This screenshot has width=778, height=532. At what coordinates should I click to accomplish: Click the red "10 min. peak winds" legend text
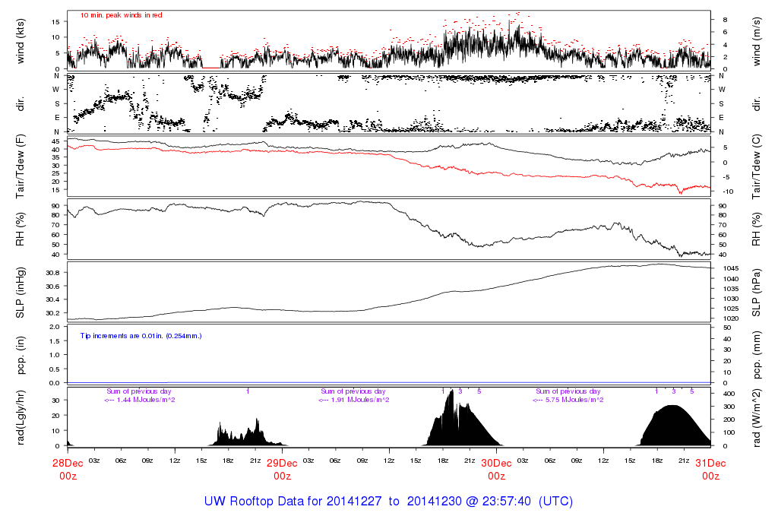121,14
